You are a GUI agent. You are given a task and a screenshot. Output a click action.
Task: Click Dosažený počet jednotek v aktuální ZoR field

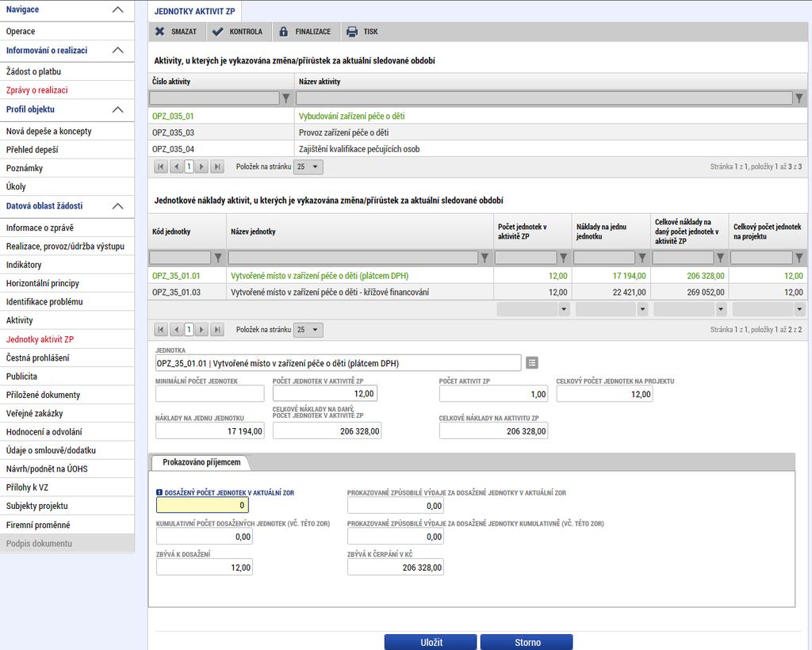pos(202,505)
